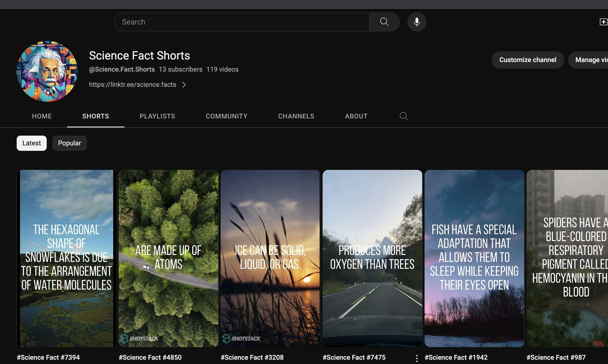Open the linktr.ee/science.facts link
The image size is (608, 364).
point(132,85)
